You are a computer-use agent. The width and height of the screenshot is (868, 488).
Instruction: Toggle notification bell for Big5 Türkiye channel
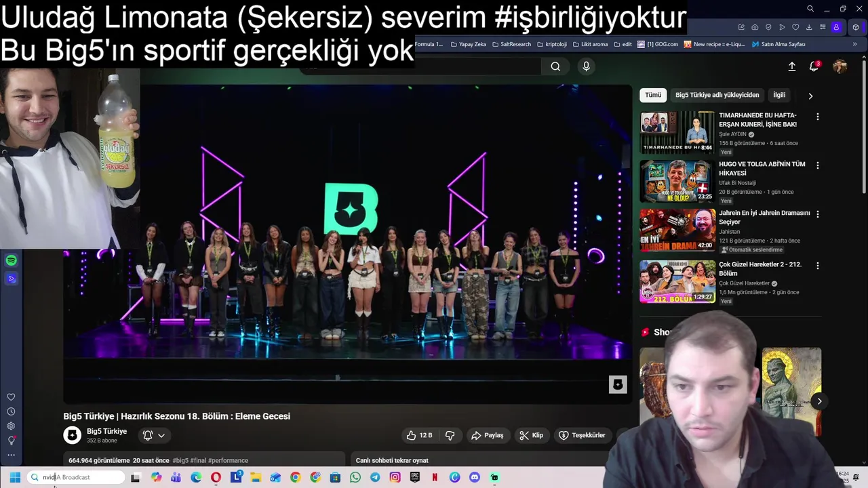(x=153, y=435)
